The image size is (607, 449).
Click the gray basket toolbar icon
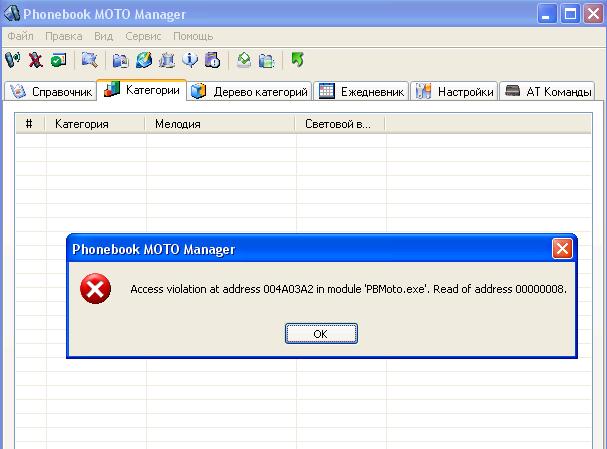coord(167,60)
